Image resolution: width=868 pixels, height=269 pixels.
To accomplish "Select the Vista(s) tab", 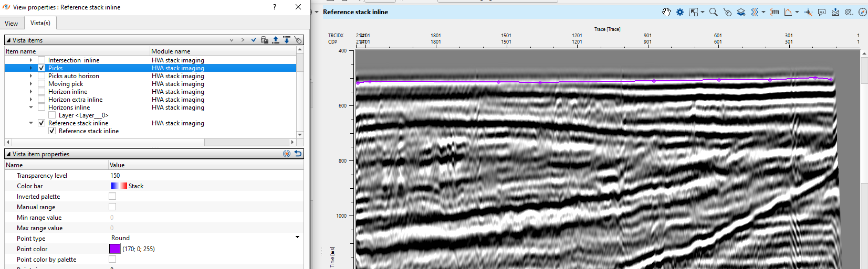I will coord(40,23).
